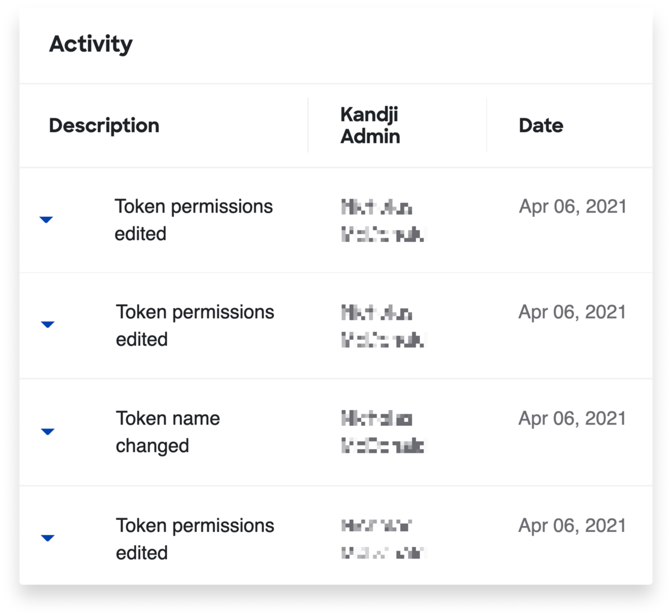
Task: Sort activities by the Description column
Action: click(x=105, y=125)
